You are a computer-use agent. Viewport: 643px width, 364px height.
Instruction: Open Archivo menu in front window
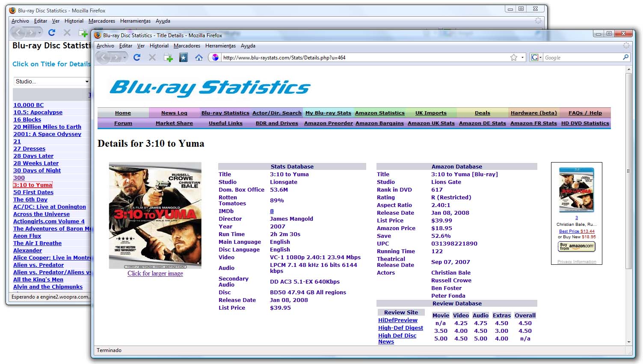coord(105,46)
